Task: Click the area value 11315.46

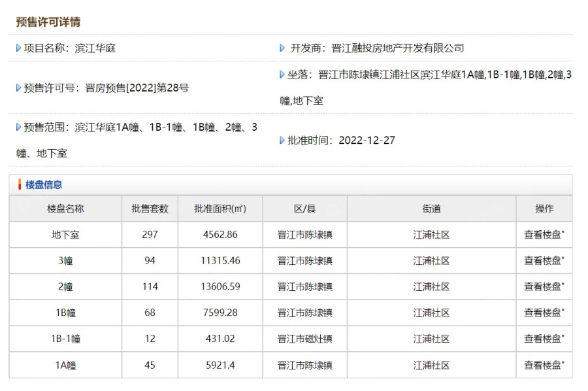Action: coord(220,261)
